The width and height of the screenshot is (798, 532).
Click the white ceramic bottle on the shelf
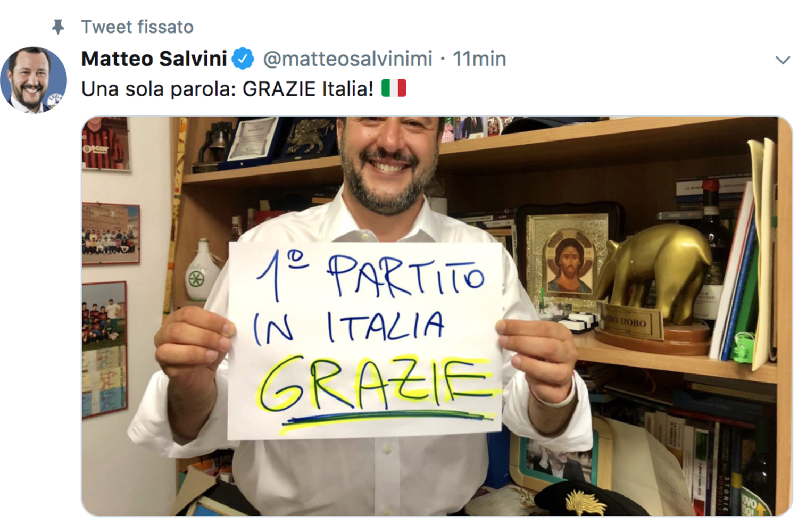coord(203,270)
